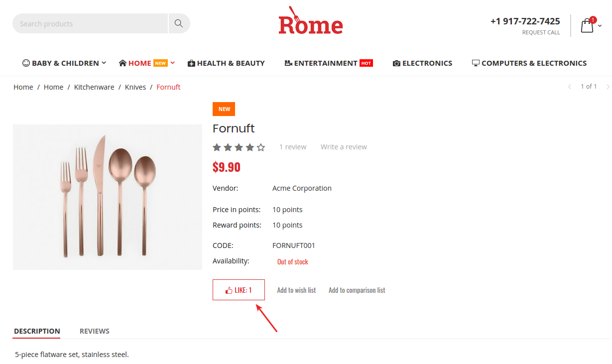Expand Baby & Children dropdown chevron
The width and height of the screenshot is (612, 364).
click(104, 63)
